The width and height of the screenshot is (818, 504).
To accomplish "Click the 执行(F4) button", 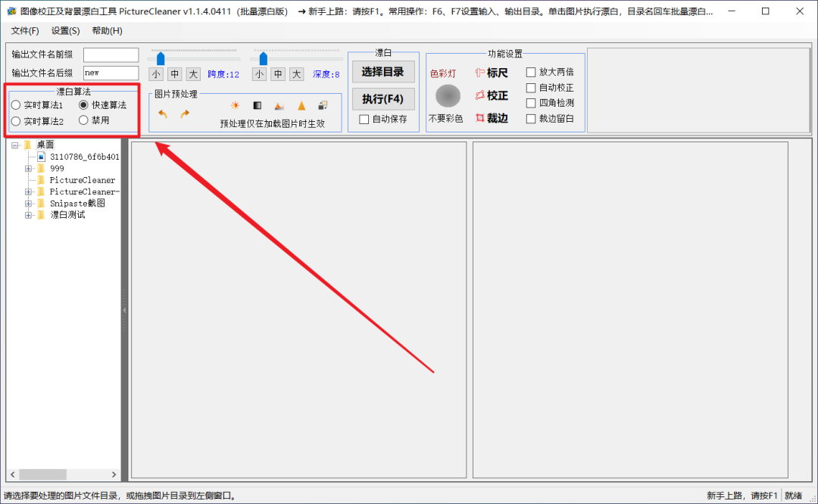I will [383, 99].
